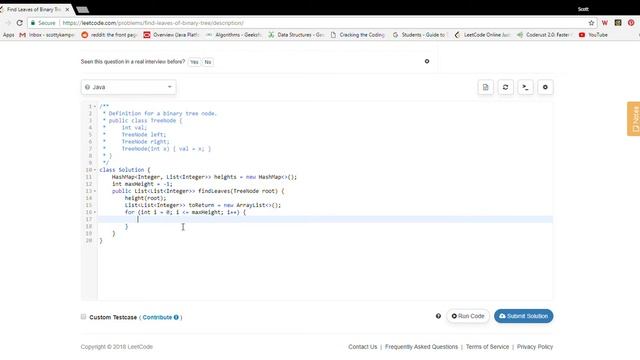Click the gear icon beside interview question
The width and height of the screenshot is (640, 360).
click(x=427, y=61)
